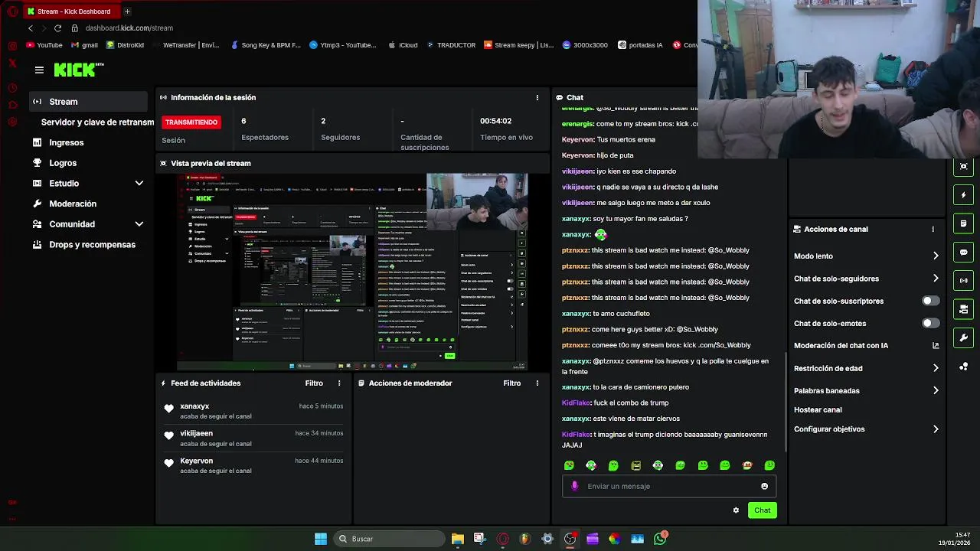Open the chat bubble icon in right toolbar

click(963, 252)
